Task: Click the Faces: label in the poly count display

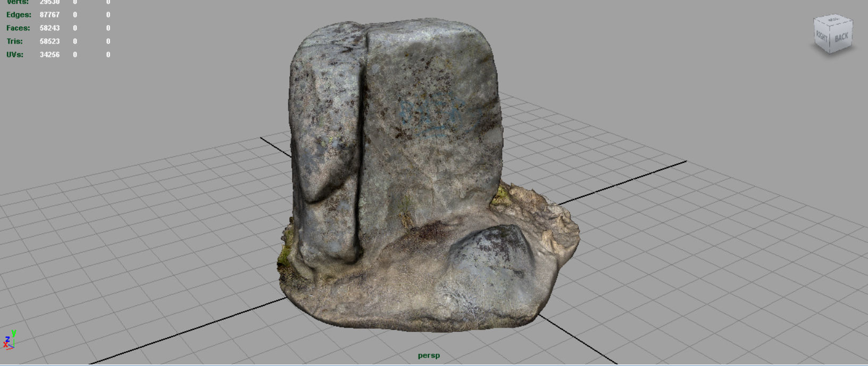Action: (x=18, y=28)
